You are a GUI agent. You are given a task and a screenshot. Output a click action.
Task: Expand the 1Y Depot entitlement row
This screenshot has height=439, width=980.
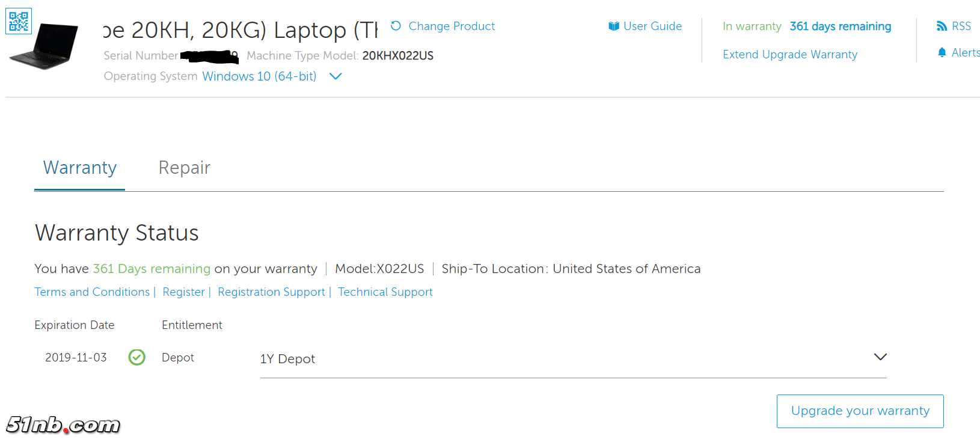coord(880,357)
